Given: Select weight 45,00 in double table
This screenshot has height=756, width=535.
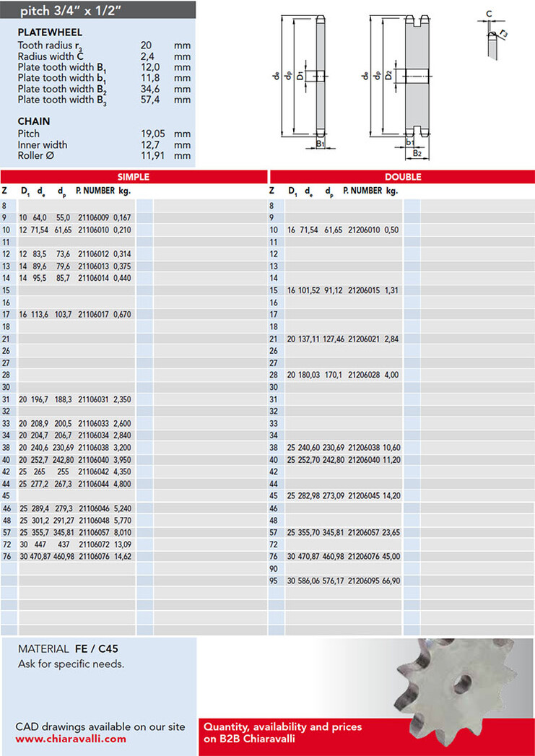Looking at the screenshot, I should [x=391, y=557].
